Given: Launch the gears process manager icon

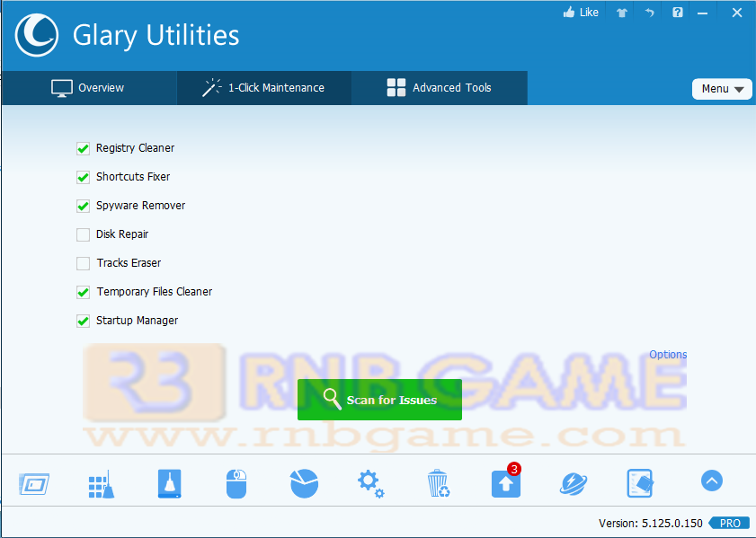Looking at the screenshot, I should pos(370,484).
